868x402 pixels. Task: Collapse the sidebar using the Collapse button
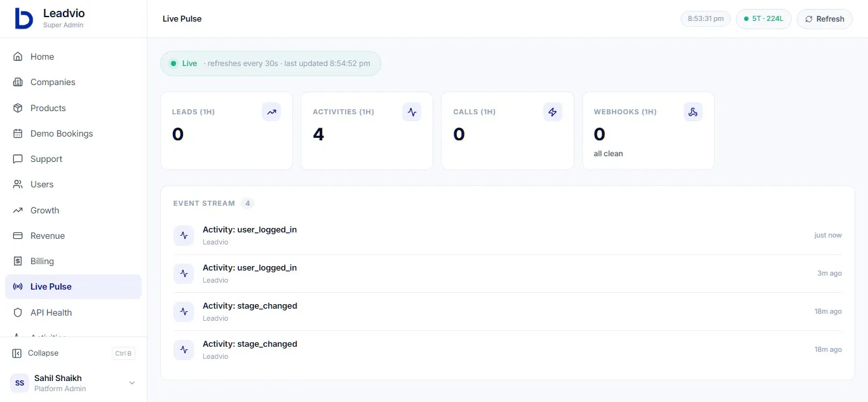point(73,353)
